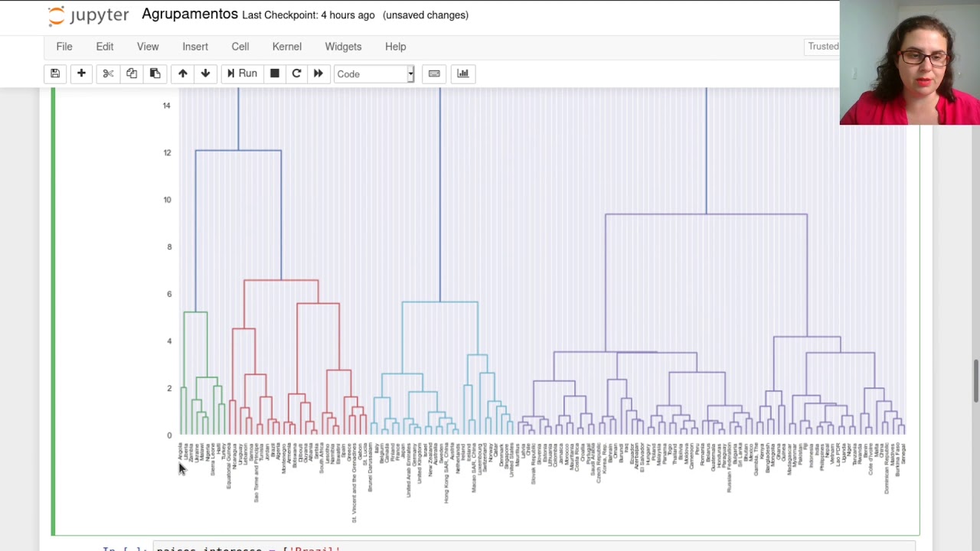
Task: Move selected cell up
Action: point(182,73)
